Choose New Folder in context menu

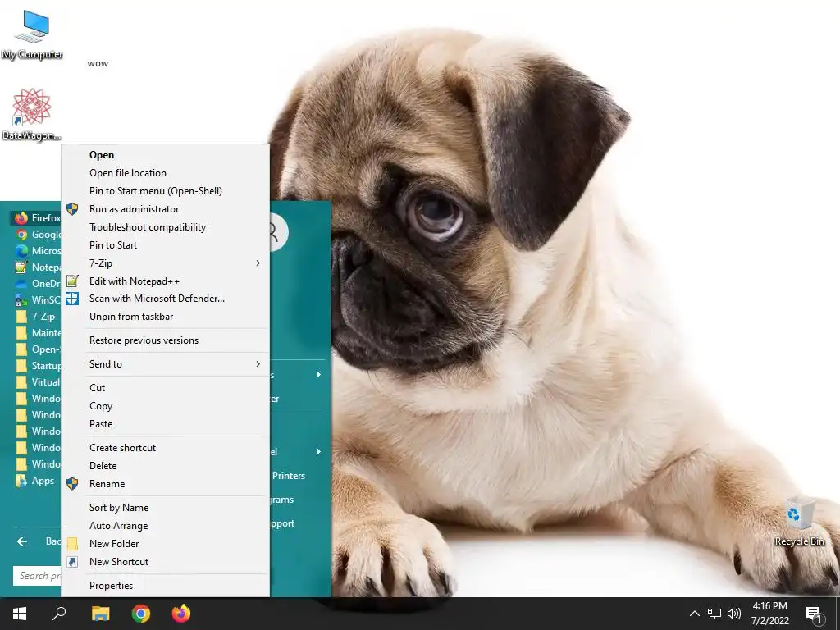point(166,544)
